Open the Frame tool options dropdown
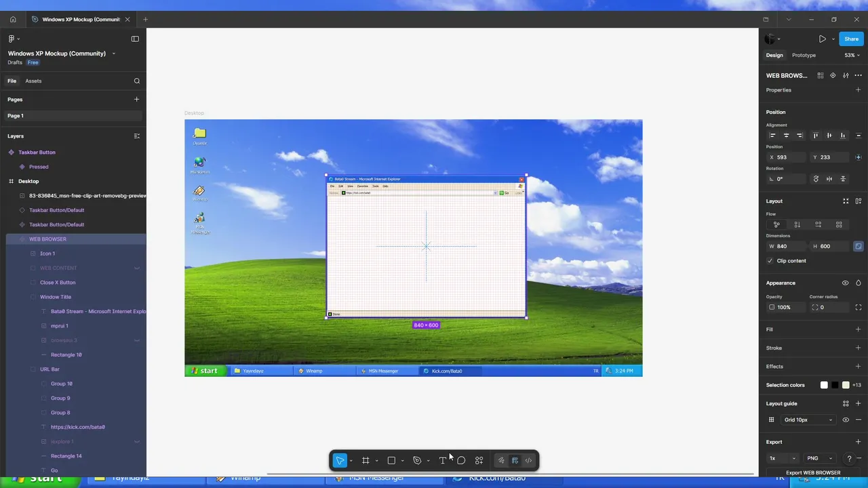Viewport: 868px width, 488px height. [x=376, y=461]
